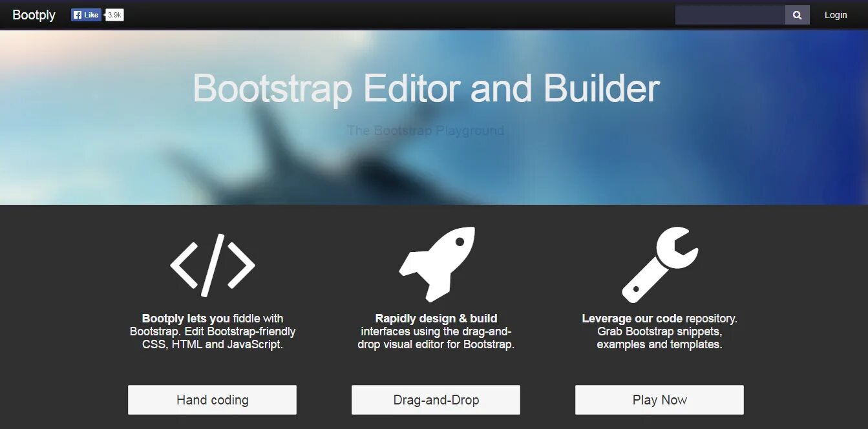Click the code brackets icon

[x=213, y=265]
